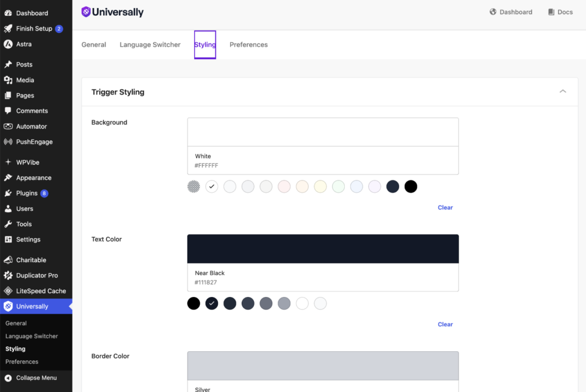Viewport: 586px width, 392px height.
Task: Open Styling in sidebar submenu
Action: tap(15, 349)
